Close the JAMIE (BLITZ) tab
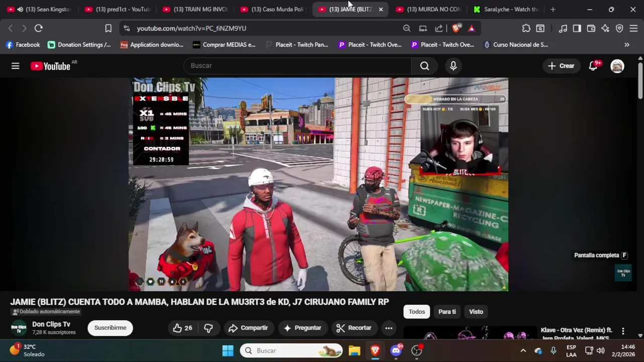 pyautogui.click(x=381, y=9)
